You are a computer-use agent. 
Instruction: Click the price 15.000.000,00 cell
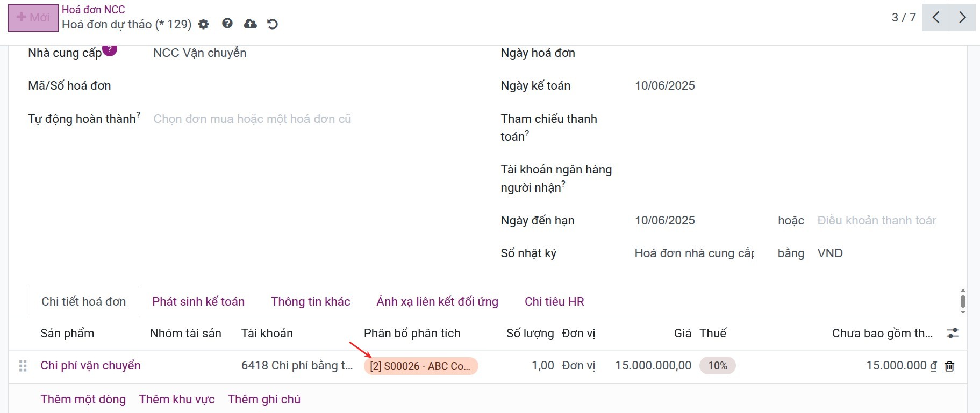pos(653,366)
